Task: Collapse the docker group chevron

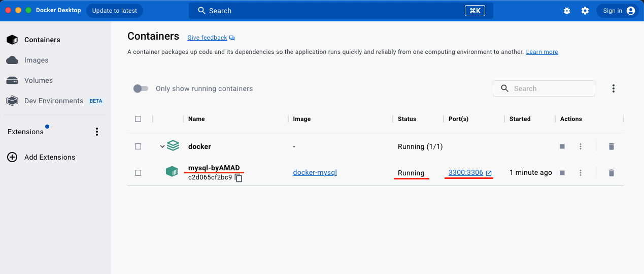Action: click(x=162, y=146)
